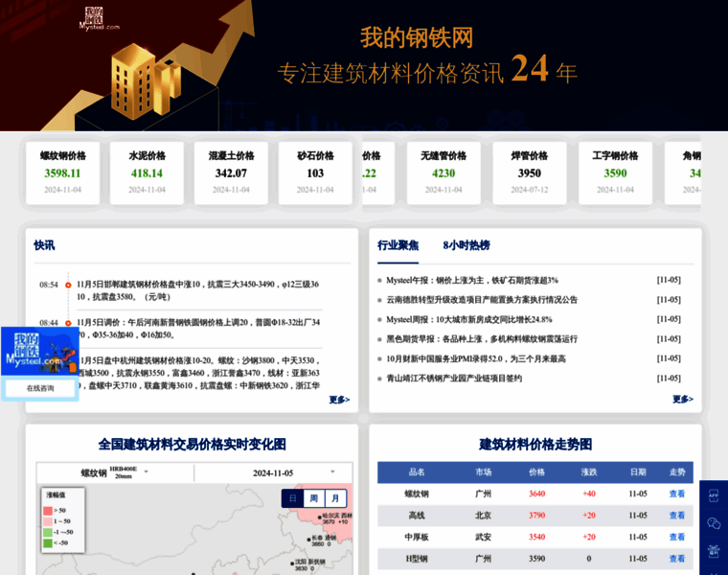This screenshot has width=728, height=575.
Task: Open the gift welfare icon in right sidebar
Action: (714, 551)
